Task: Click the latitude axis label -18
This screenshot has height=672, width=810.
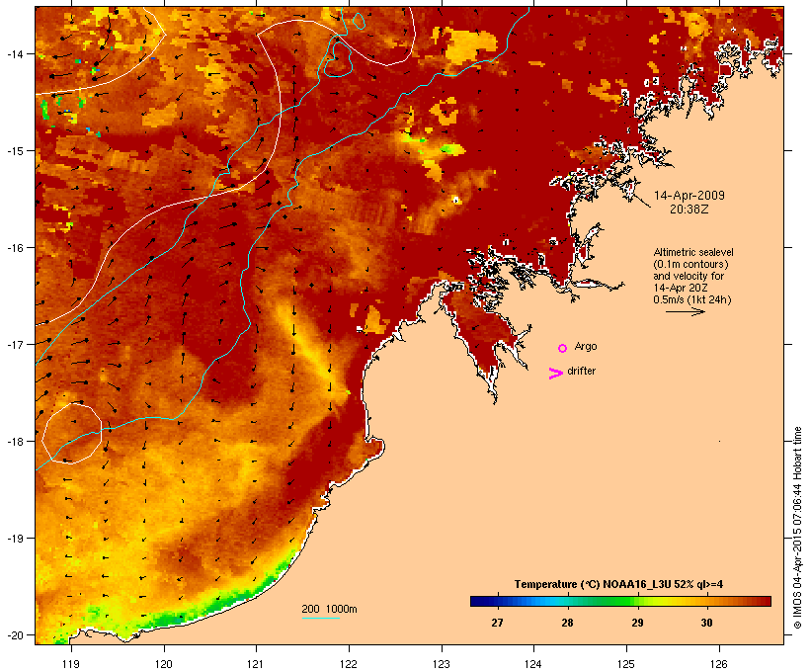Action: pyautogui.click(x=15, y=441)
